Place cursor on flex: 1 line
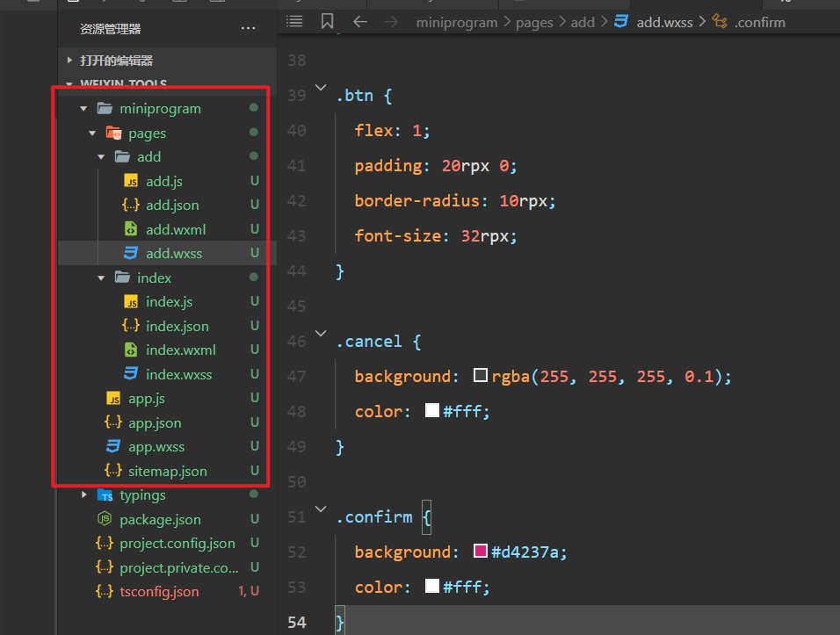Screen dimensions: 840x635 point(392,131)
